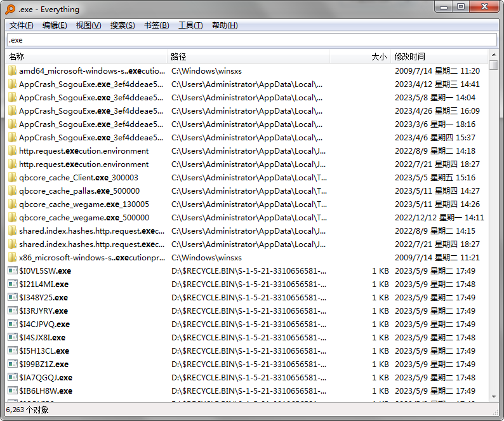
Task: Click folder icon for x86_microsoft-windows entry
Action: [12, 258]
